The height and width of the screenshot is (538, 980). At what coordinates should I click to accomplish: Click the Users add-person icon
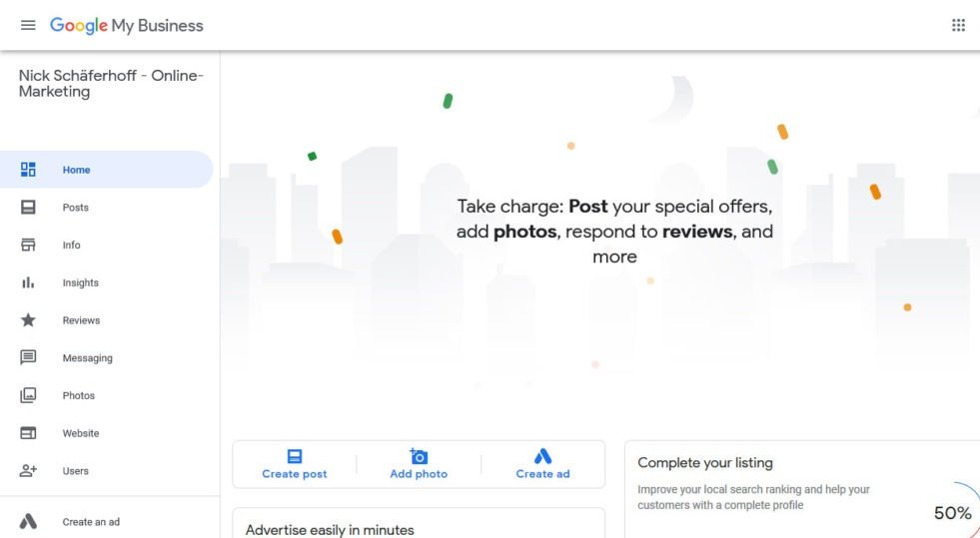click(x=28, y=471)
